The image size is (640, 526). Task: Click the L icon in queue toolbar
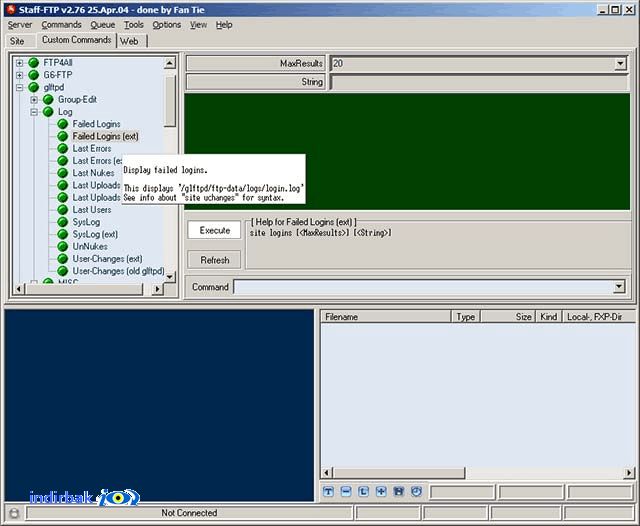(363, 492)
